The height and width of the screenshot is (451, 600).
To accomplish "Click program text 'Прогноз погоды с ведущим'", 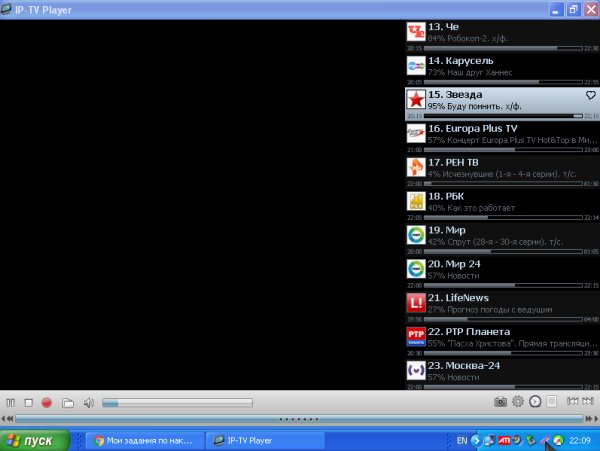I will point(500,310).
